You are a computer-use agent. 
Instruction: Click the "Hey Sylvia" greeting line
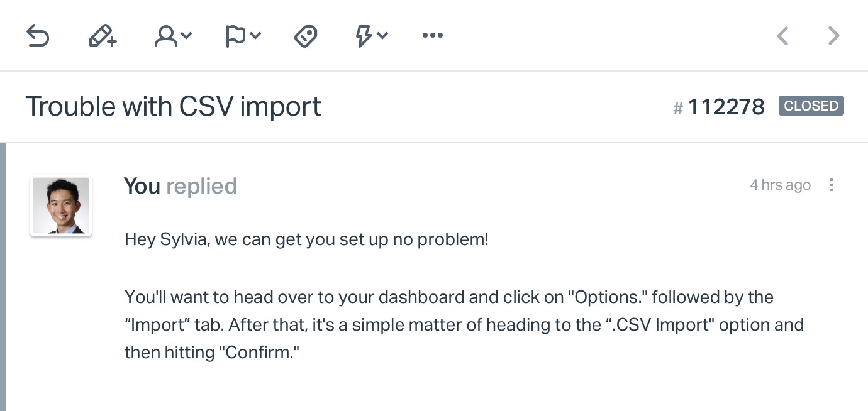[306, 239]
